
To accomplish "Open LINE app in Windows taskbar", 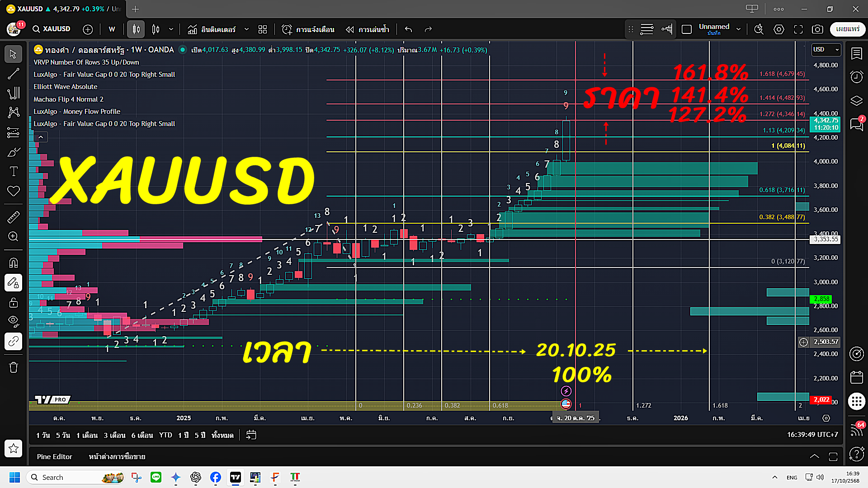I will click(x=156, y=477).
